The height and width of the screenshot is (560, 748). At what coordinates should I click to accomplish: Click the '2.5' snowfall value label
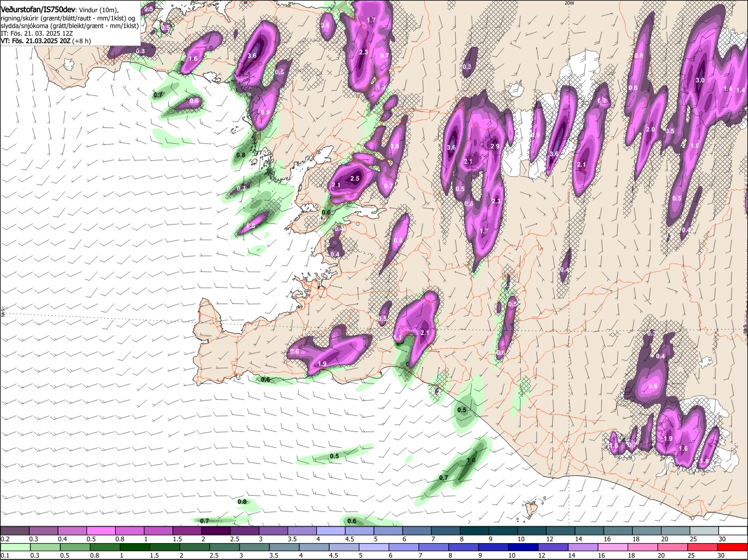click(355, 178)
